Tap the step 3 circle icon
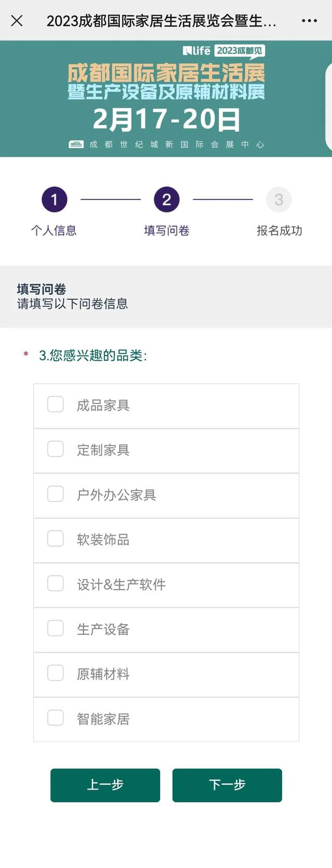332x868 pixels. 279,199
